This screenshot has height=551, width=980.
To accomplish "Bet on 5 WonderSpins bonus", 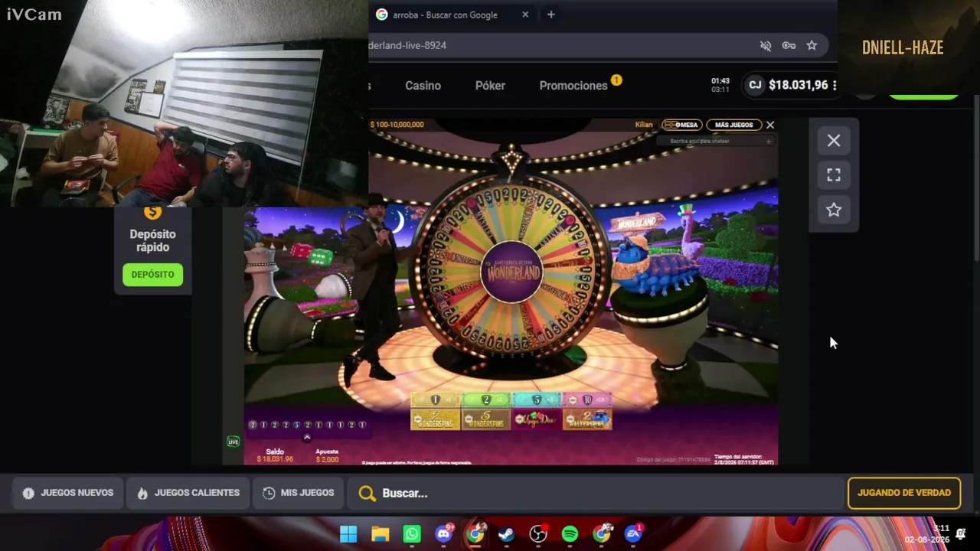I will 485,419.
